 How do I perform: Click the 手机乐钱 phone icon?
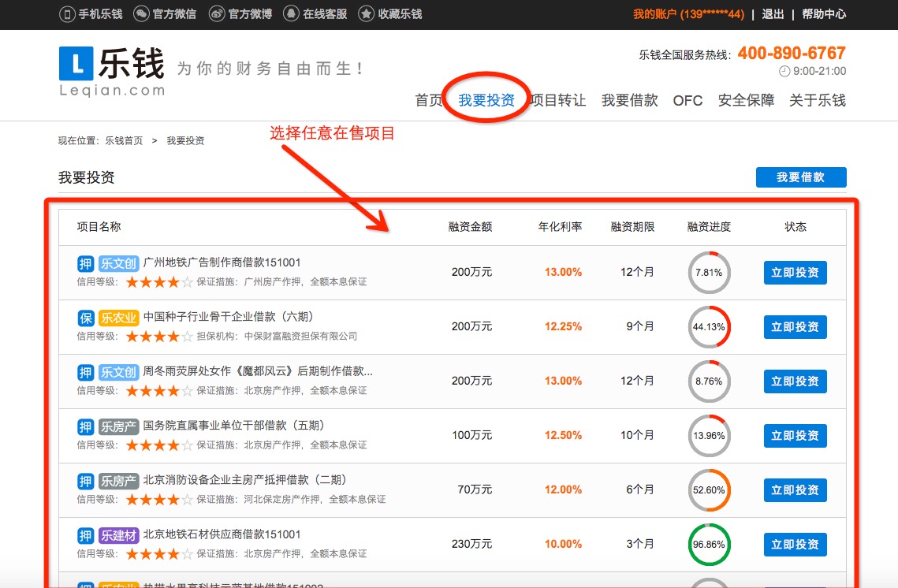coord(67,13)
